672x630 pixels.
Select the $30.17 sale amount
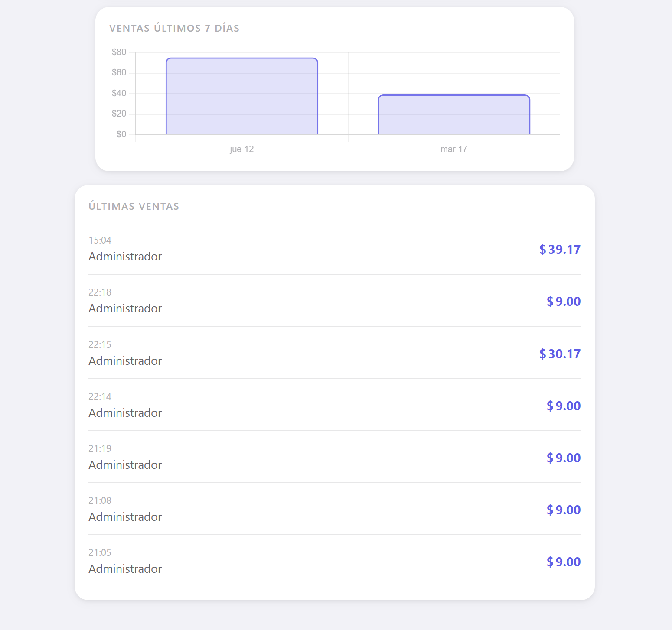(559, 354)
